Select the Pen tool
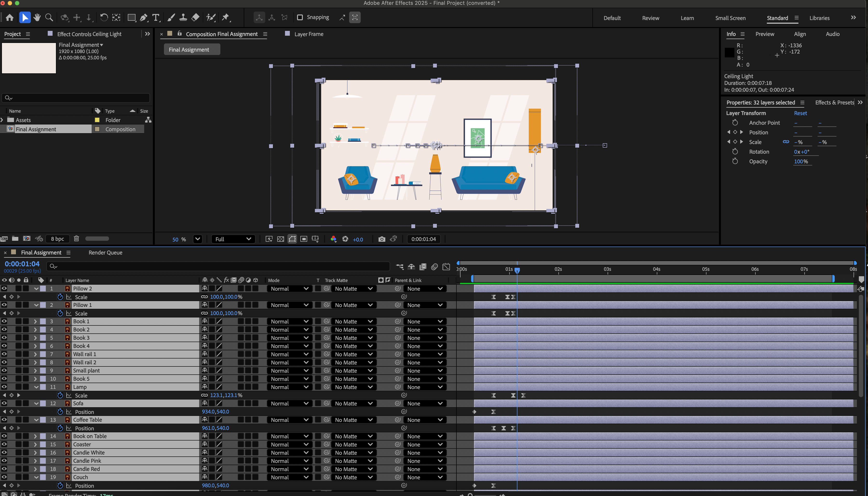 (x=144, y=17)
